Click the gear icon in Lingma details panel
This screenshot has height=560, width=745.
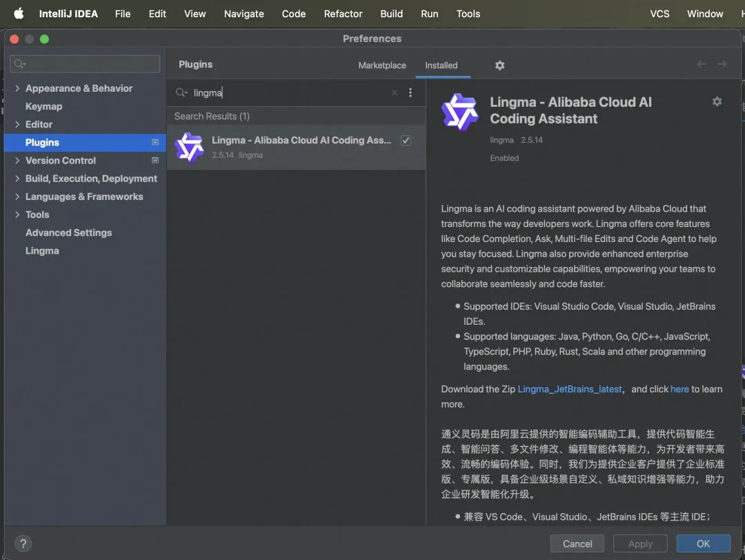coord(717,101)
